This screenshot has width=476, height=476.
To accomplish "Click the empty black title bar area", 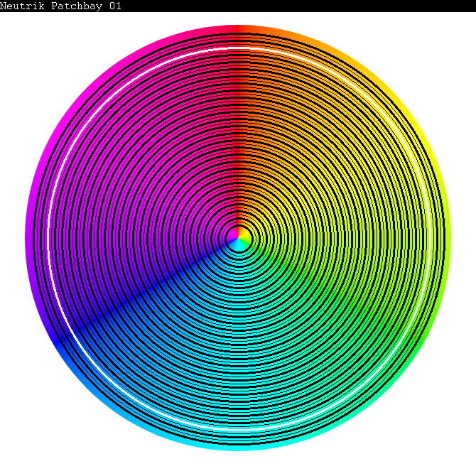I will tap(298, 6).
